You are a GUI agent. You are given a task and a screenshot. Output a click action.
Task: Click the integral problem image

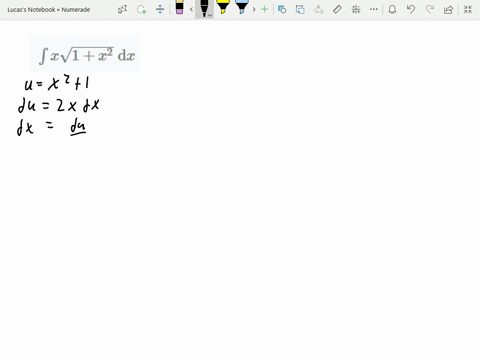point(85,54)
